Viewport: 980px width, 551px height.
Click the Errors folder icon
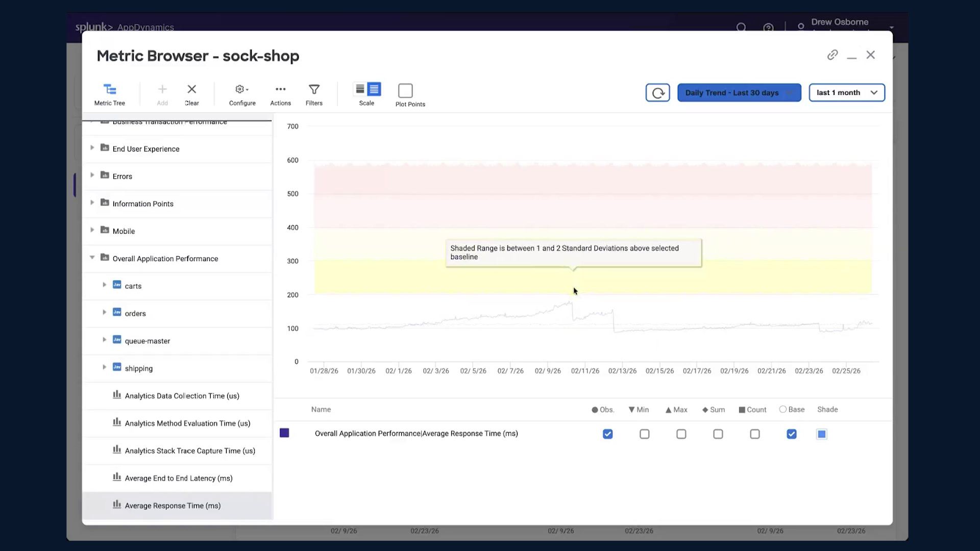tap(105, 176)
